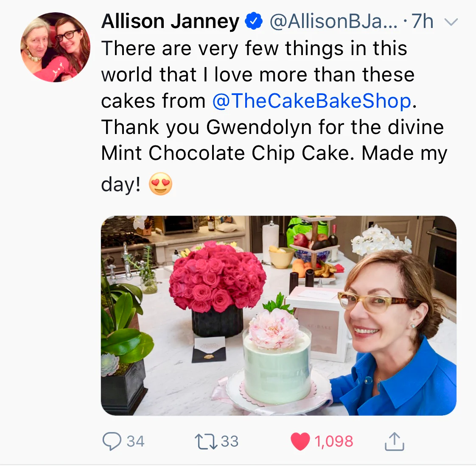Expand tweet options with chevron arrow
The image size is (476, 466).
click(x=451, y=22)
